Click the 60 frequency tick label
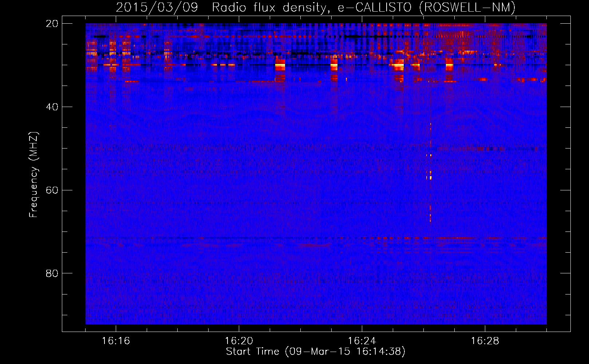589x364 pixels. coord(52,190)
